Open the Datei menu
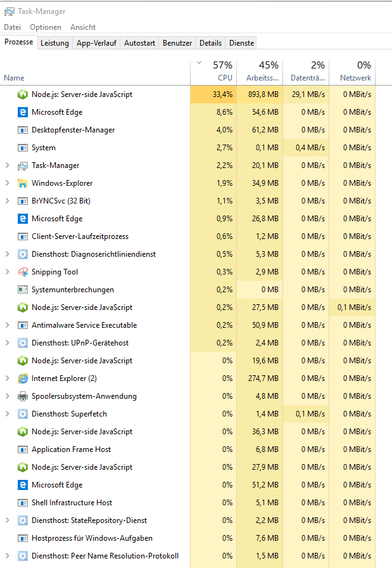The height and width of the screenshot is (568, 392). click(x=12, y=27)
